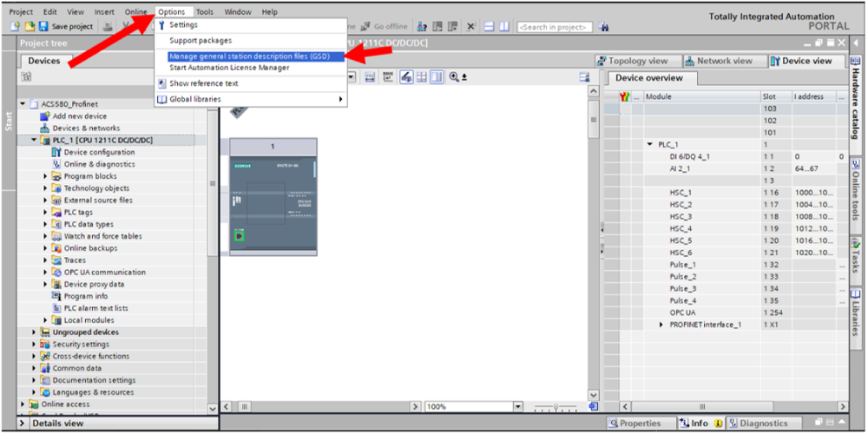Expand OPC UA communication node
The height and width of the screenshot is (434, 868).
(45, 273)
